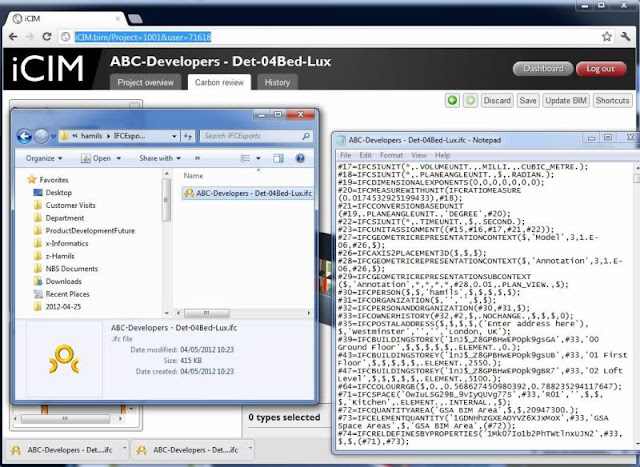Click the faded green redo arrow icon
640x467 pixels.
[470, 100]
